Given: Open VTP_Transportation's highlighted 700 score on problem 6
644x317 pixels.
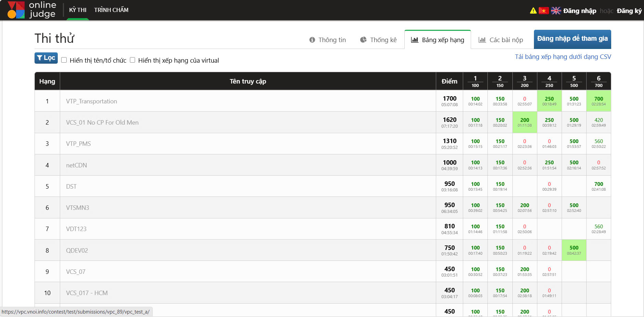Looking at the screenshot, I should tap(599, 101).
